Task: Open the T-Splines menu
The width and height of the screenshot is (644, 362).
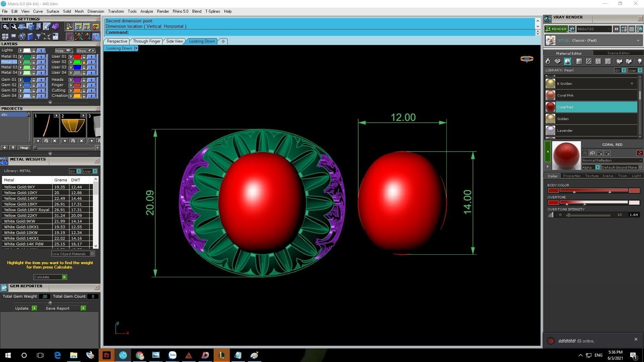Action: click(x=213, y=11)
